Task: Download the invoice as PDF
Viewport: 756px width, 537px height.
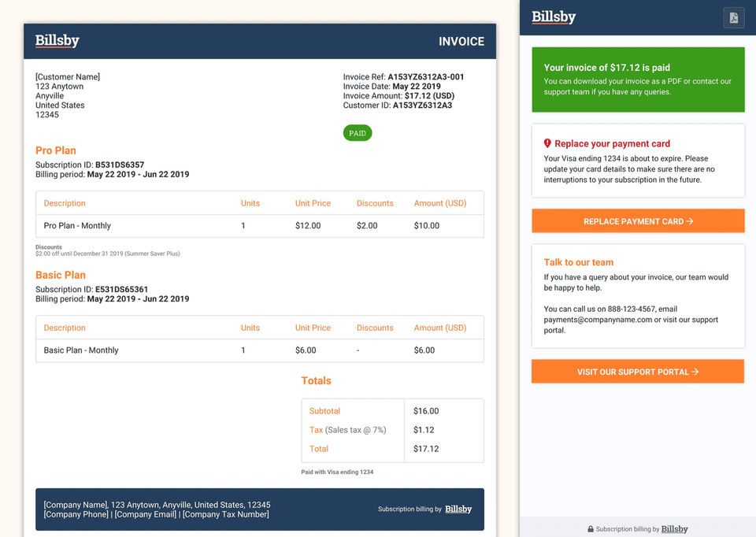Action: [x=733, y=17]
